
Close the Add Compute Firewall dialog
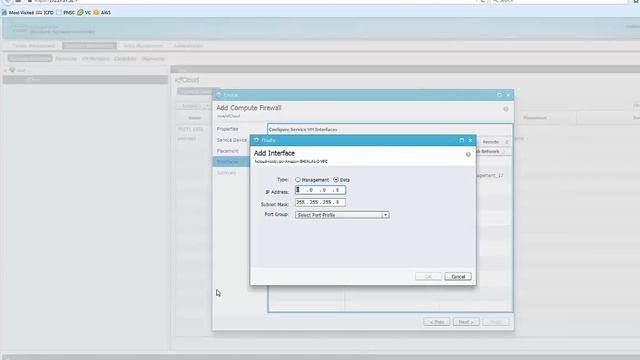pos(508,95)
